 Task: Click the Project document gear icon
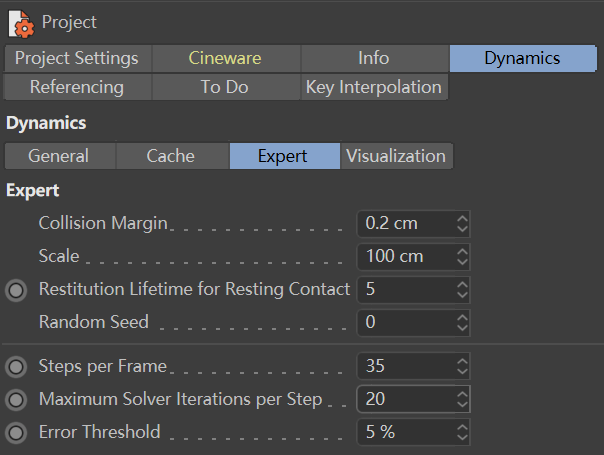coord(21,24)
